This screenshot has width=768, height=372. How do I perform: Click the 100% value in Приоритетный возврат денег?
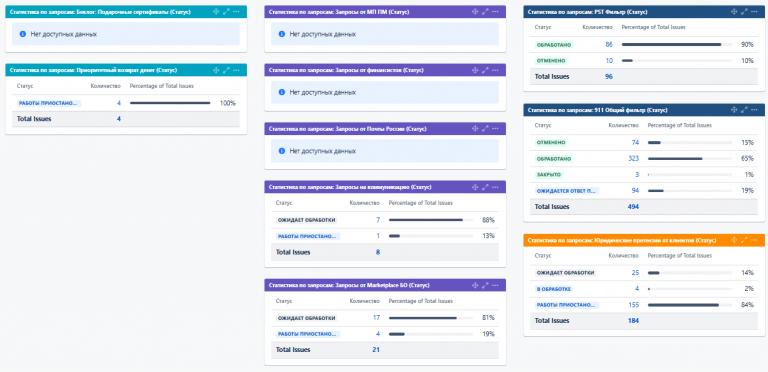[227, 103]
